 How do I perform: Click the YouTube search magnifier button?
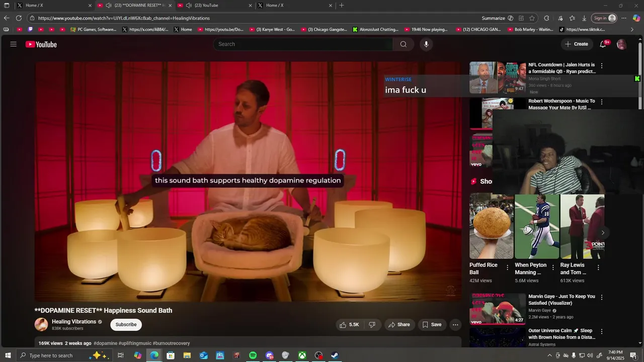403,44
